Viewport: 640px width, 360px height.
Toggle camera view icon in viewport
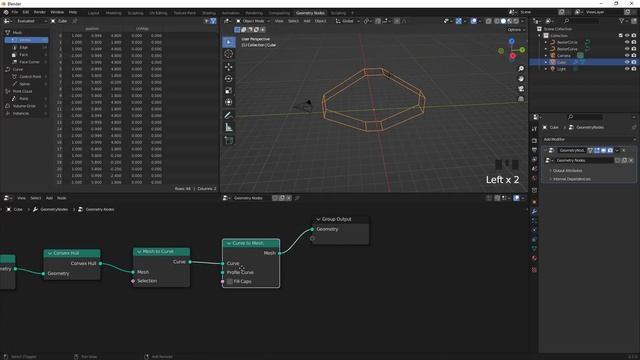coord(521,89)
